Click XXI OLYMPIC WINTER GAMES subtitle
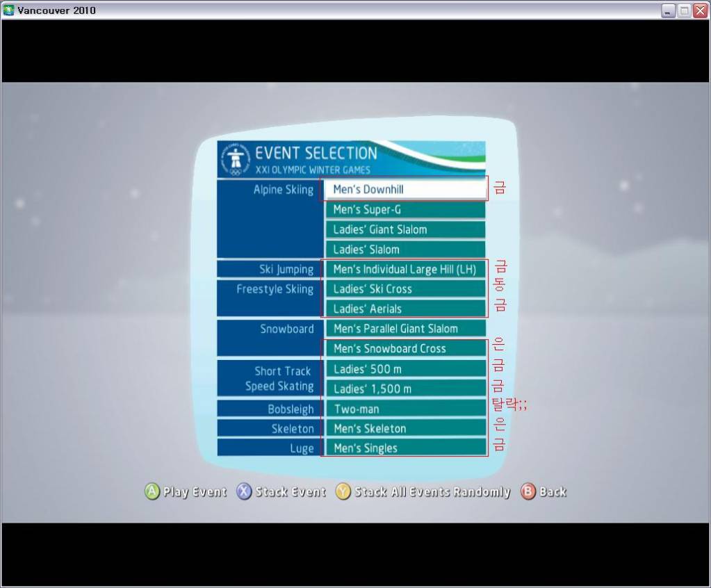 pyautogui.click(x=313, y=170)
